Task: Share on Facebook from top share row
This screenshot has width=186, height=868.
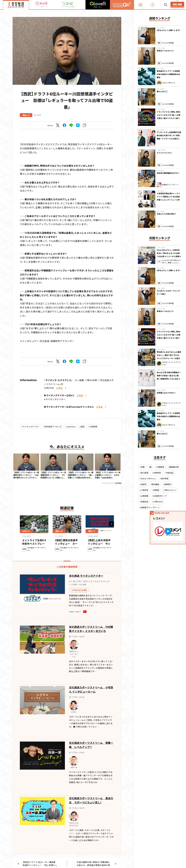Action: coord(64,125)
